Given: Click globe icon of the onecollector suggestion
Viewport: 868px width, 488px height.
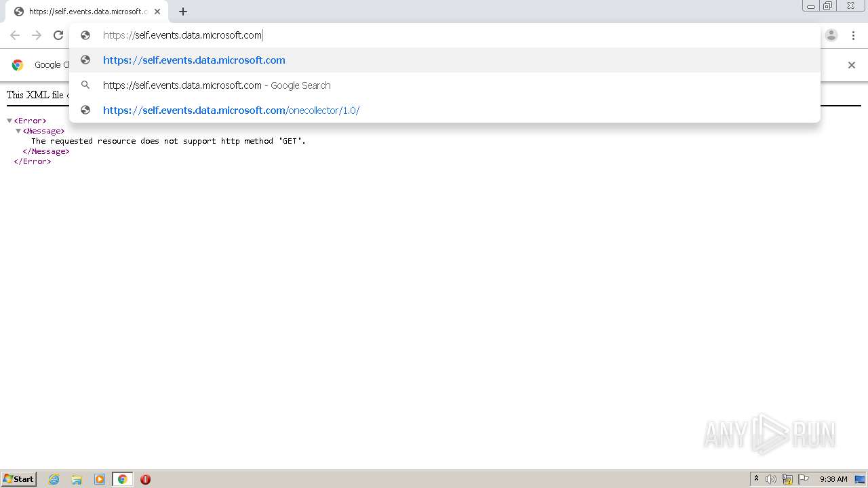Looking at the screenshot, I should (85, 110).
